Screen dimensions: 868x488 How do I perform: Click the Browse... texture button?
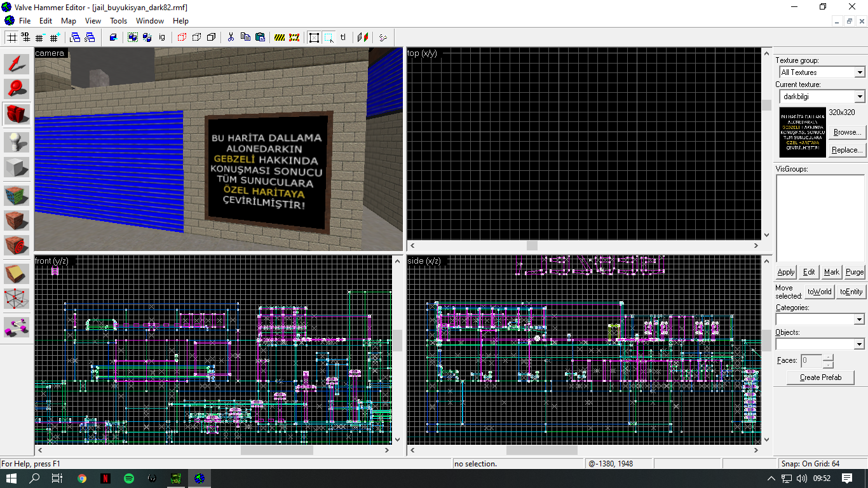[847, 132]
